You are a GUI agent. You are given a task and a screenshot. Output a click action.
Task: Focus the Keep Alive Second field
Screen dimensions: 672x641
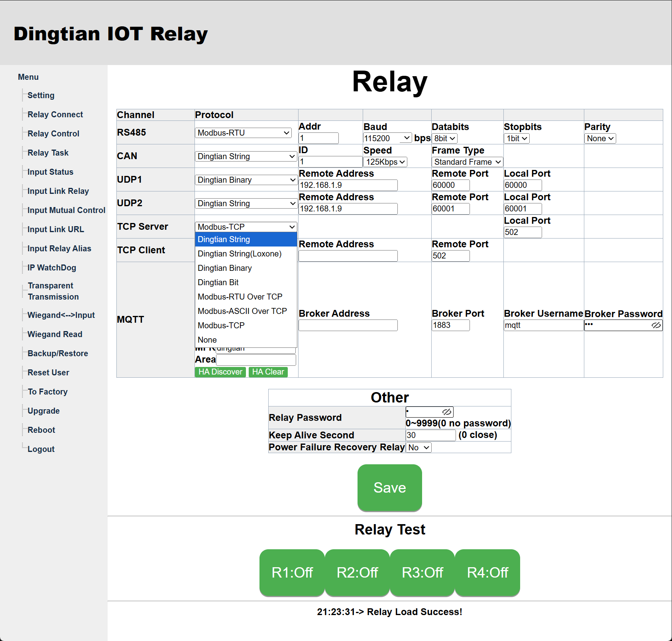click(431, 435)
